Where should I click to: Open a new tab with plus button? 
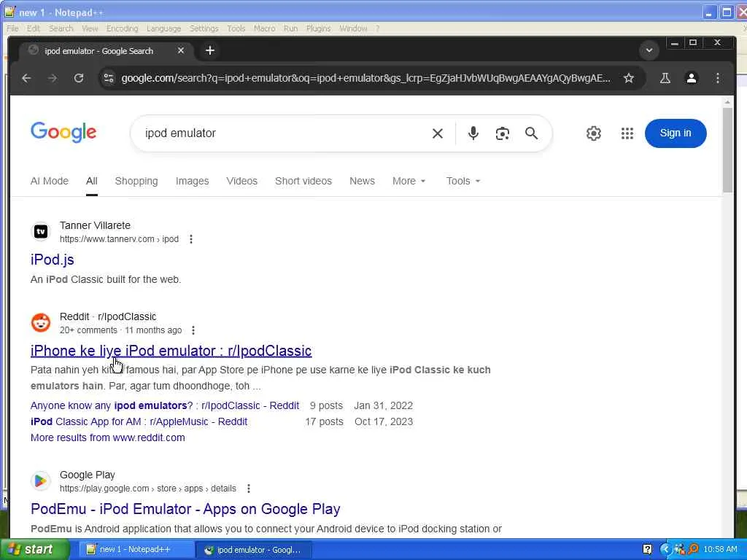pos(209,50)
